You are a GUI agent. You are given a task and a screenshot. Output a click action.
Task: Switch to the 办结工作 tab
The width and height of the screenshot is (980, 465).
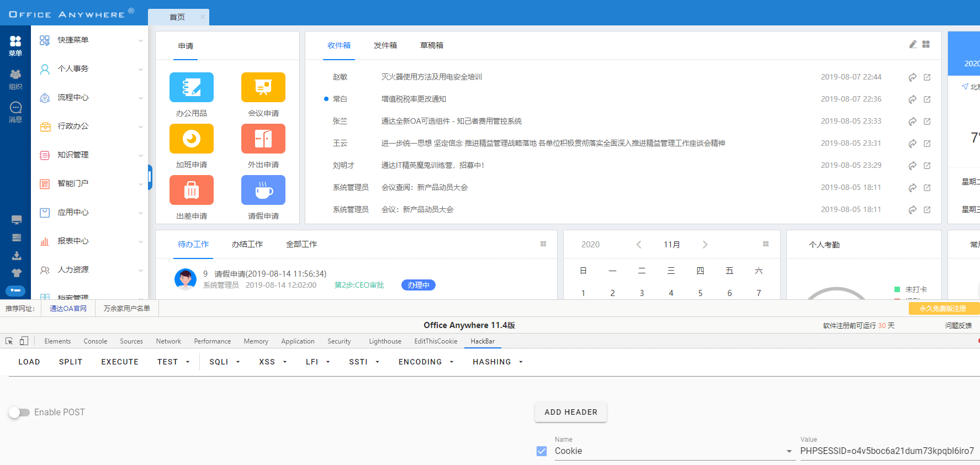click(x=247, y=244)
